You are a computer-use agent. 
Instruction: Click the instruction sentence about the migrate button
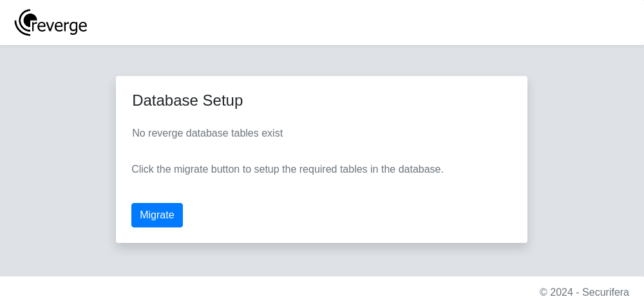coord(287,169)
